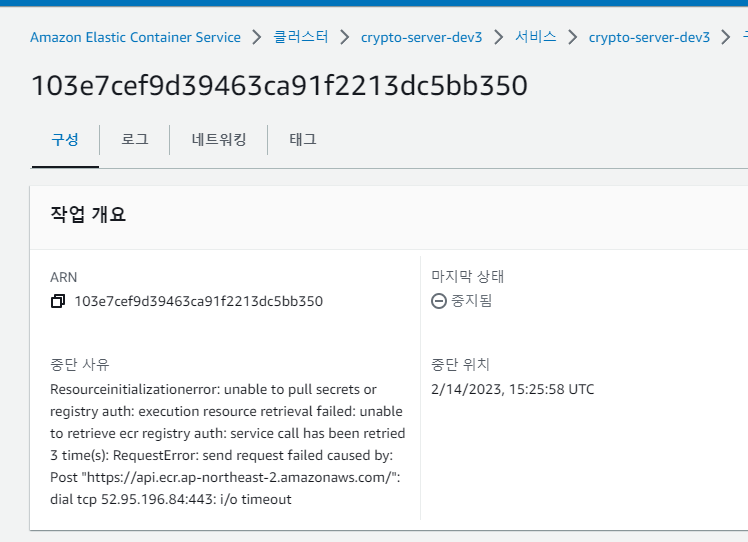Click chevron after Amazon Elastic Container Service
The height and width of the screenshot is (542, 748).
tap(257, 38)
